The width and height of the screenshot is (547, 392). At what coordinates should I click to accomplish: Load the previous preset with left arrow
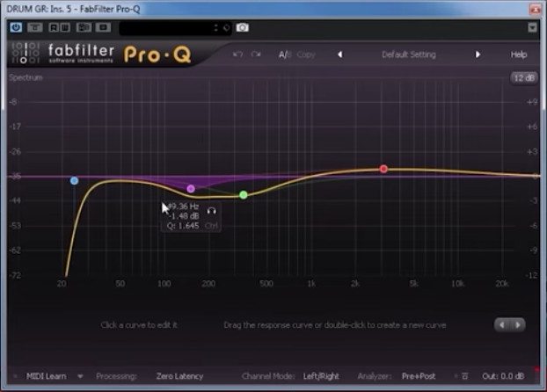(x=339, y=54)
